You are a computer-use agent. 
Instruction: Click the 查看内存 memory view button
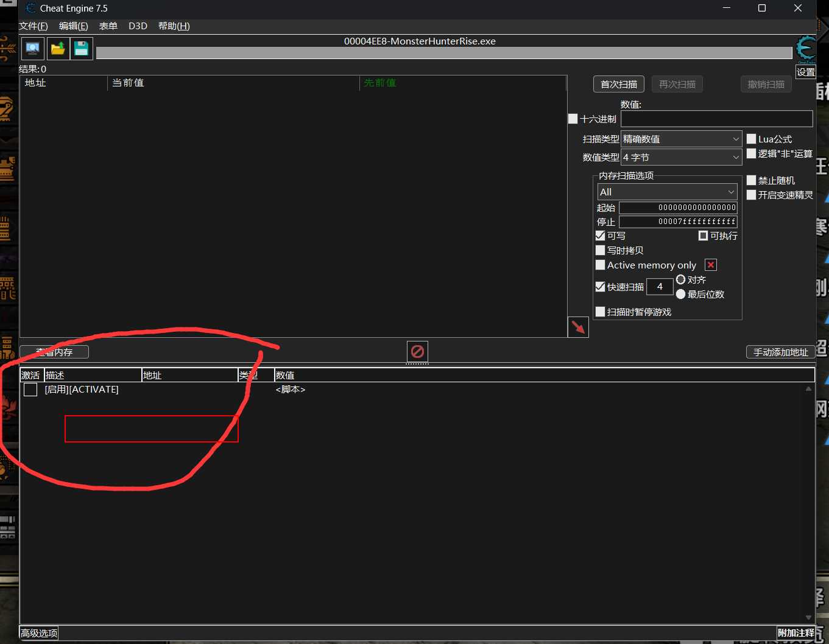tap(54, 352)
